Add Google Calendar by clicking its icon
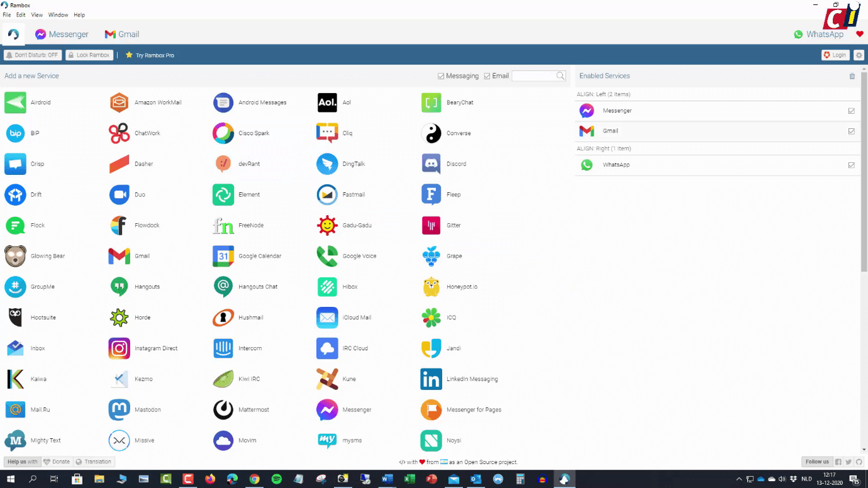Image resolution: width=868 pixels, height=488 pixels. 223,256
